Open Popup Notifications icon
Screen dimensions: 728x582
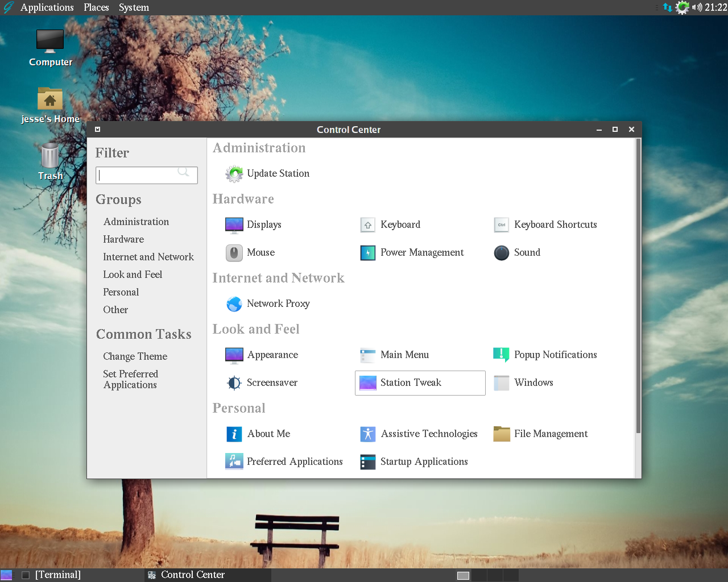point(501,355)
